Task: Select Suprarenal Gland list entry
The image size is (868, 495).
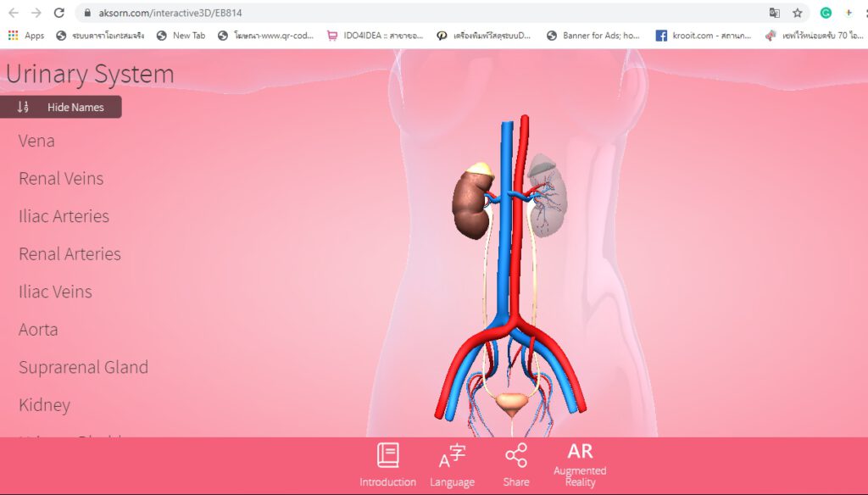Action: click(83, 367)
